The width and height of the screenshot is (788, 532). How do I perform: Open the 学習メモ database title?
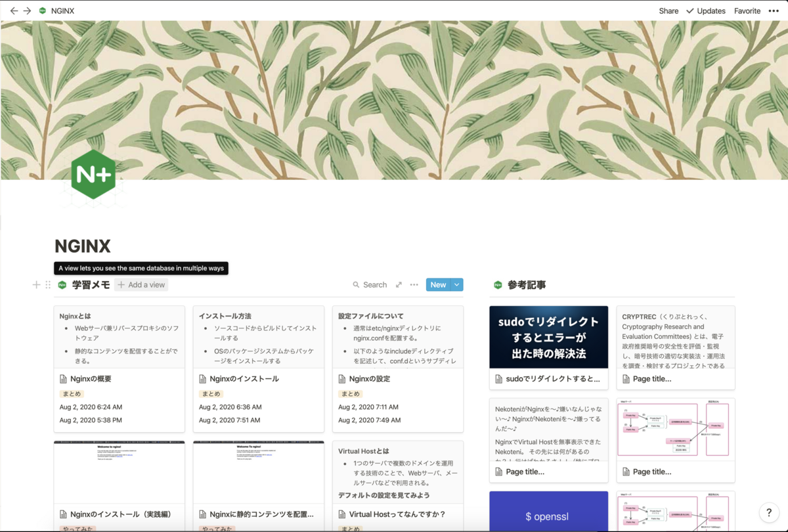point(91,284)
